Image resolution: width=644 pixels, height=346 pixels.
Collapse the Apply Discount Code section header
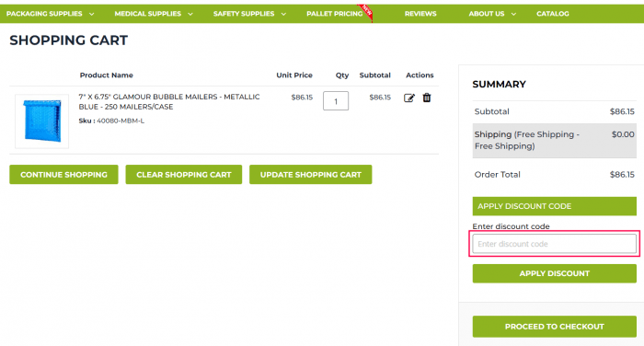point(555,206)
